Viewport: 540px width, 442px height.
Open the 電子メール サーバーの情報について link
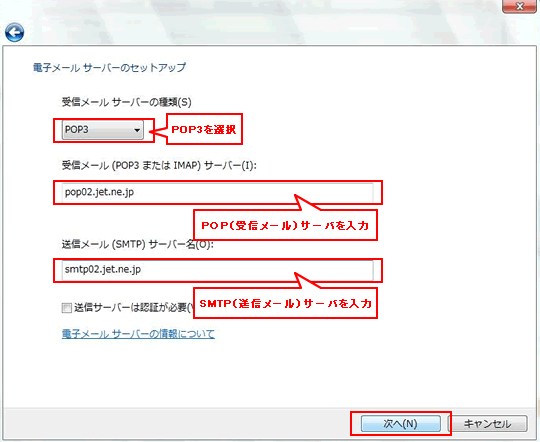(x=138, y=333)
